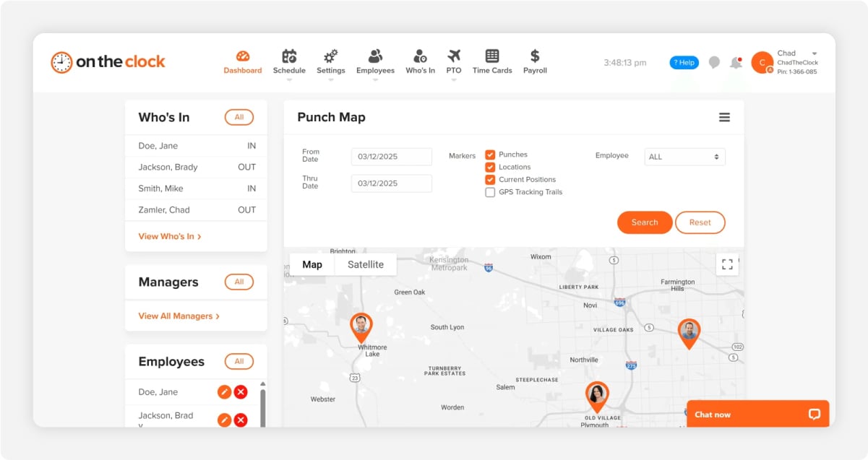This screenshot has width=868, height=460.
Task: Click the blue Help button
Action: (684, 63)
